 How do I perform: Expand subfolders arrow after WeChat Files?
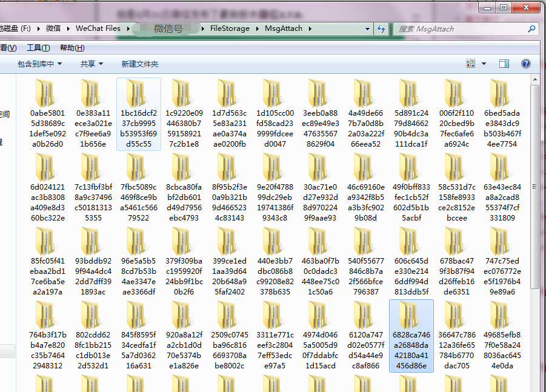(x=128, y=29)
